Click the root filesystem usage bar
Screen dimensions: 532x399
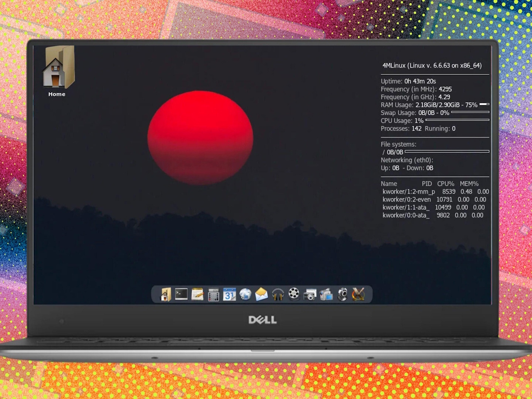(448, 152)
